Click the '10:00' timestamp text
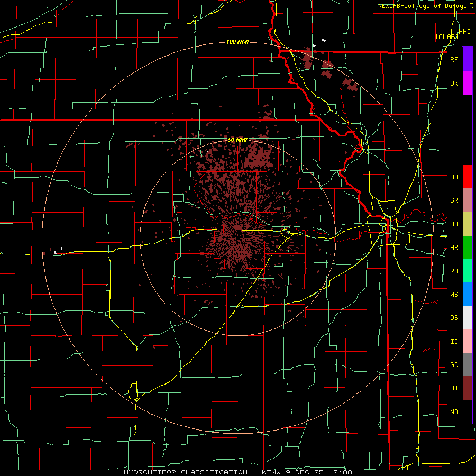The width and height of the screenshot is (476, 476). click(x=340, y=472)
